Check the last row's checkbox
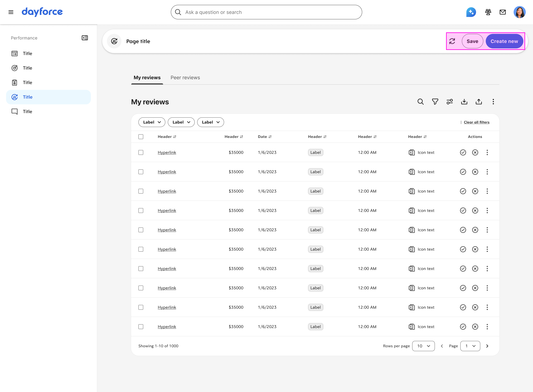 [x=141, y=327]
